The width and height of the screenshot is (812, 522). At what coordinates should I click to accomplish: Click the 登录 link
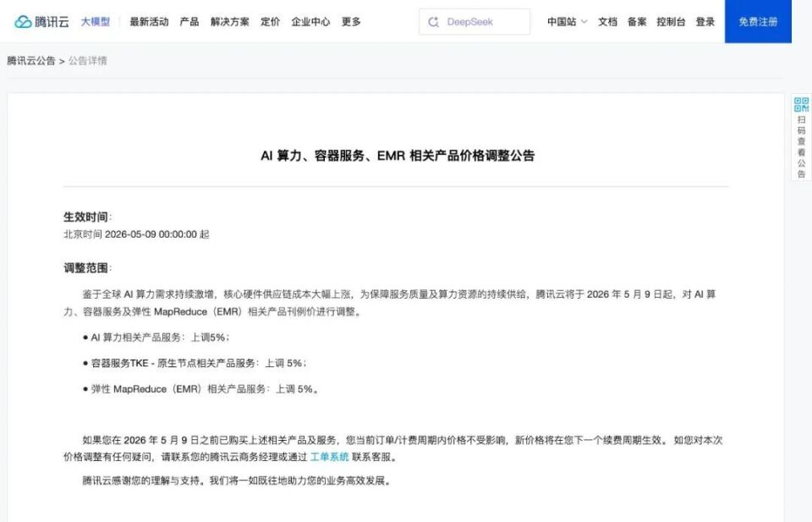coord(705,22)
